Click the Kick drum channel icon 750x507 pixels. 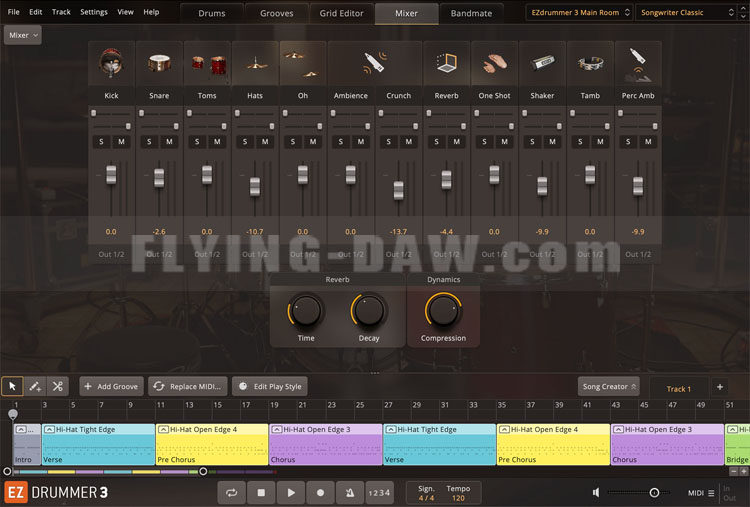(111, 63)
